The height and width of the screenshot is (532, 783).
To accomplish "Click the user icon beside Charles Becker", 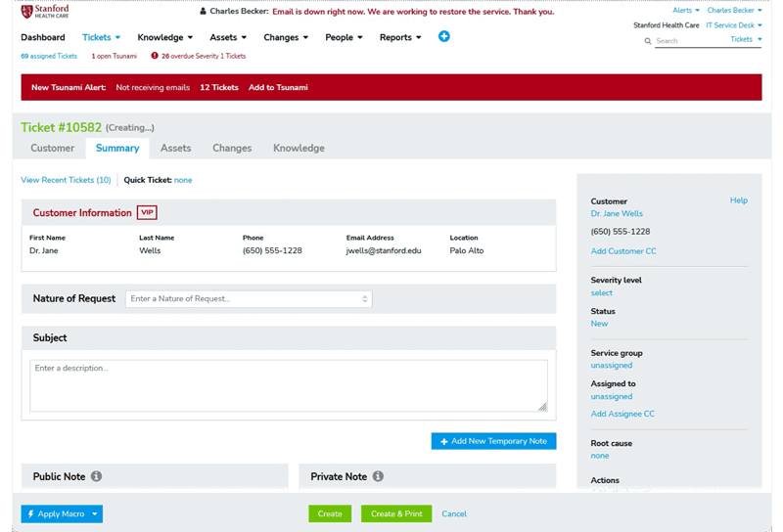I will [203, 11].
